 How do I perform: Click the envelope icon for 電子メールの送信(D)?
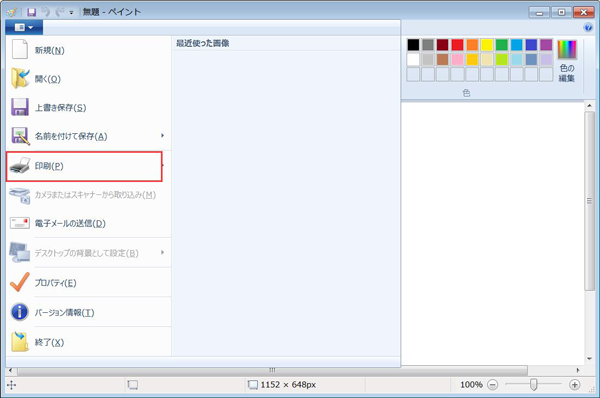(x=20, y=223)
